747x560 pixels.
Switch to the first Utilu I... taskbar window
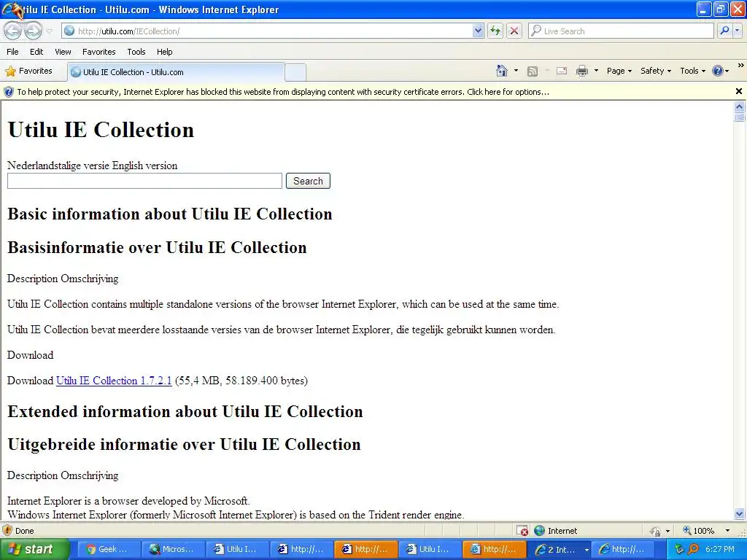click(x=237, y=549)
